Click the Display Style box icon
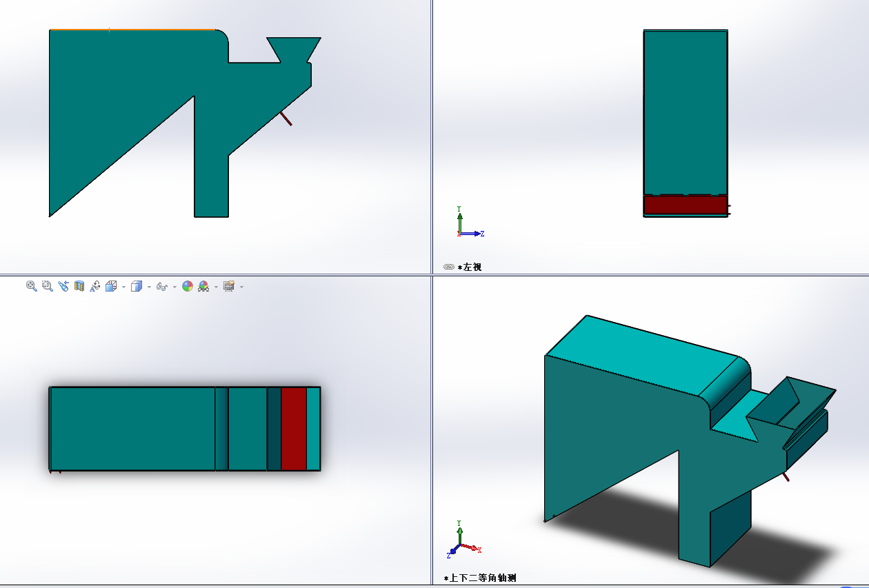Viewport: 869px width, 588px height. pos(136,286)
